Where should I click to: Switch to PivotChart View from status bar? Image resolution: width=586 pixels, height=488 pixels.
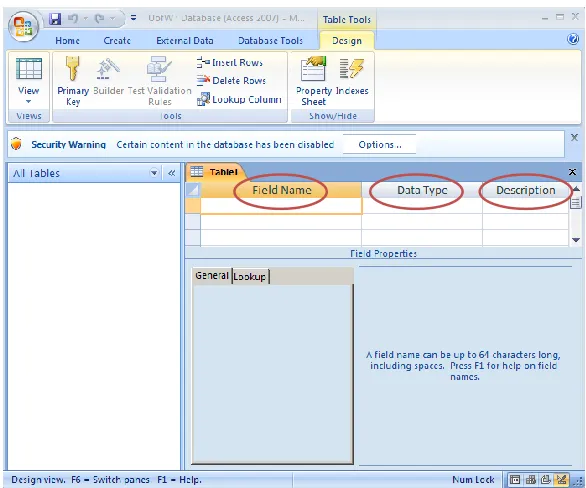[x=546, y=479]
